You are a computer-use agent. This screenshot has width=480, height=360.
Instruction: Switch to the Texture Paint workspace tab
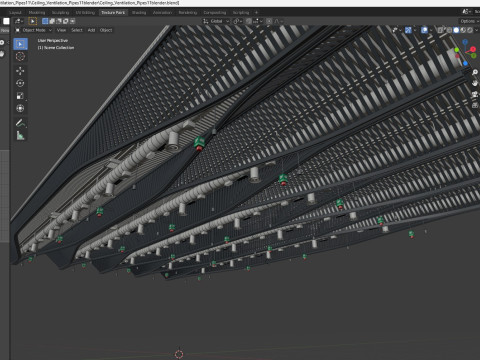[x=113, y=12]
